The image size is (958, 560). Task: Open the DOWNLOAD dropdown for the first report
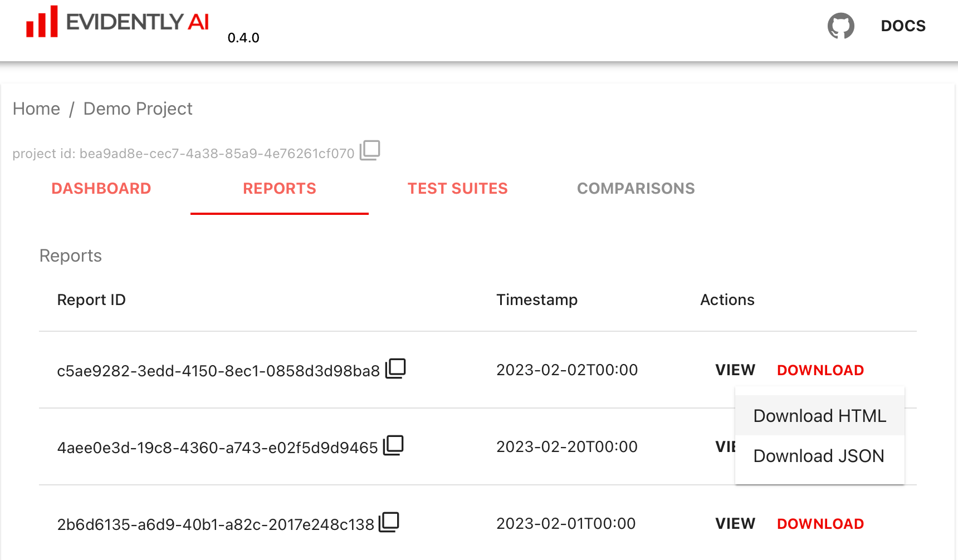click(x=820, y=370)
